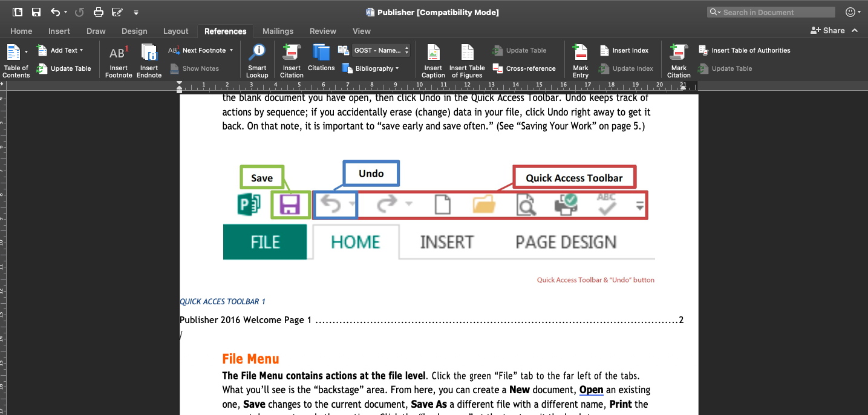
Task: Click Insert Table of Figures
Action: (467, 61)
